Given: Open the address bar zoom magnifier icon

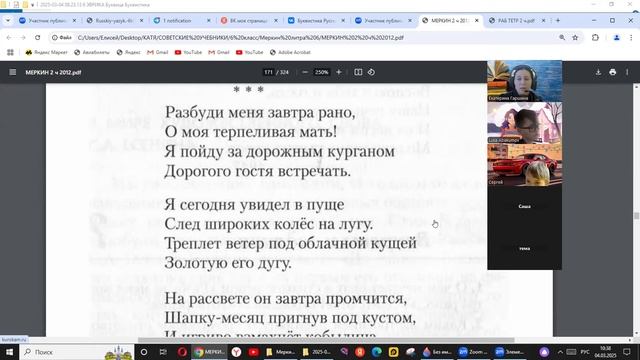Looking at the screenshot, I should (562, 38).
